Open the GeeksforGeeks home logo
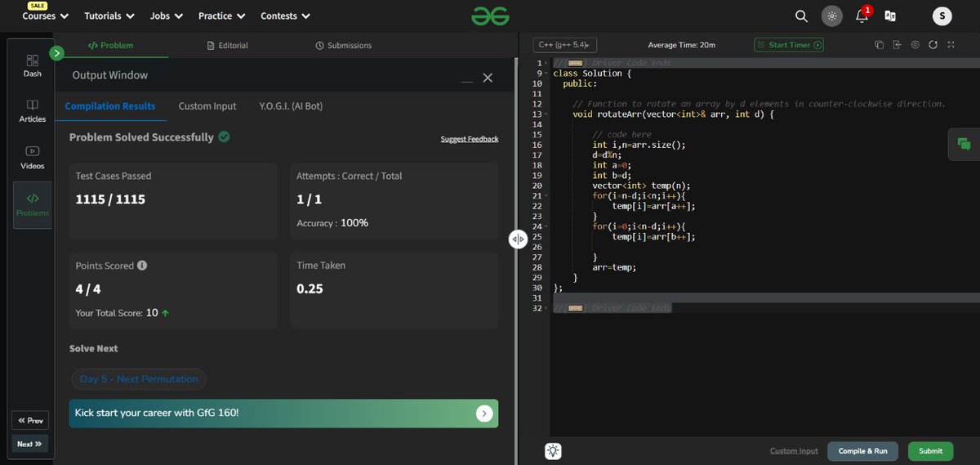This screenshot has height=465, width=980. (489, 16)
